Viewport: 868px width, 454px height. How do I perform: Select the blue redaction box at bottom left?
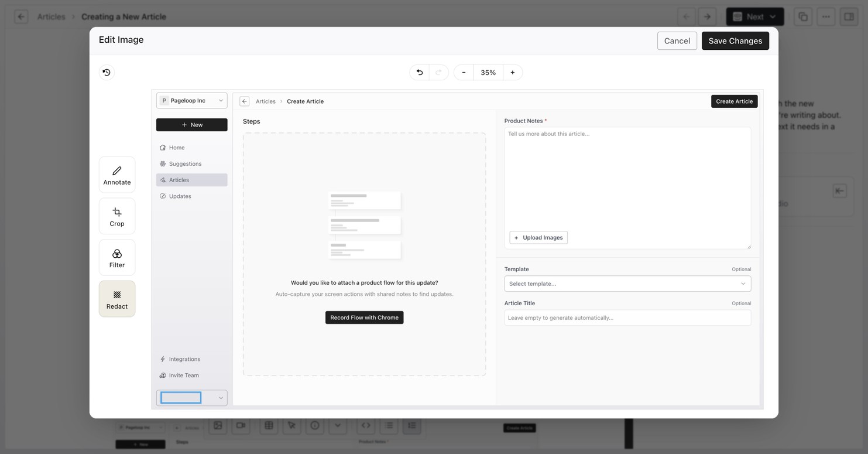pyautogui.click(x=181, y=398)
